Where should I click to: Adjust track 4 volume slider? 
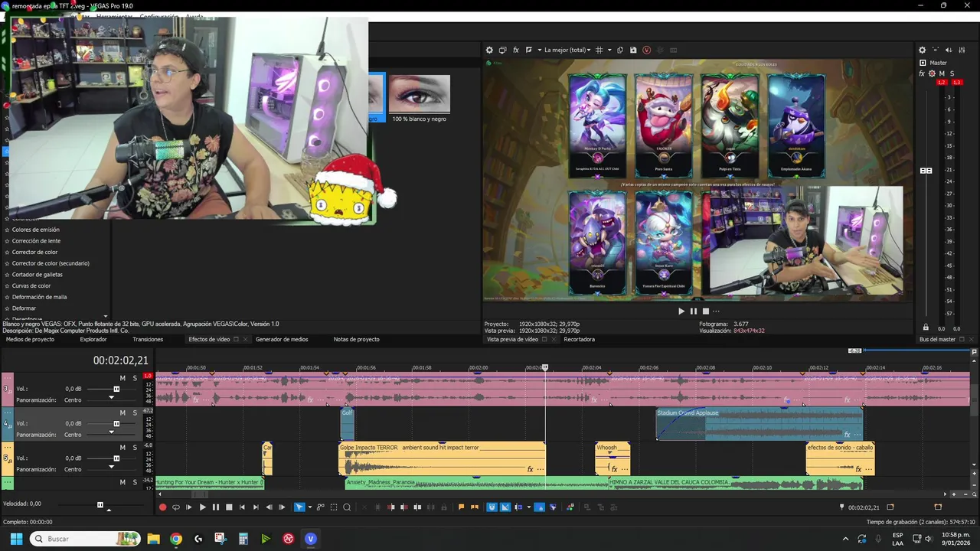pos(116,423)
